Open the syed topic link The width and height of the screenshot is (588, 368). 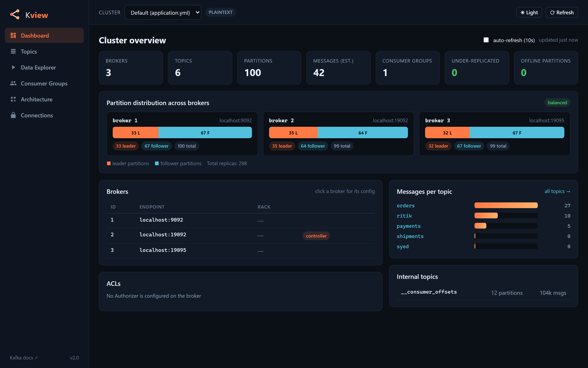(x=403, y=247)
